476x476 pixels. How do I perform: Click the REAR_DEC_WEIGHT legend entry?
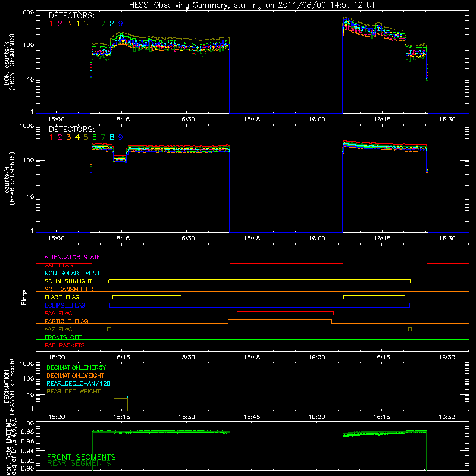coord(73,392)
